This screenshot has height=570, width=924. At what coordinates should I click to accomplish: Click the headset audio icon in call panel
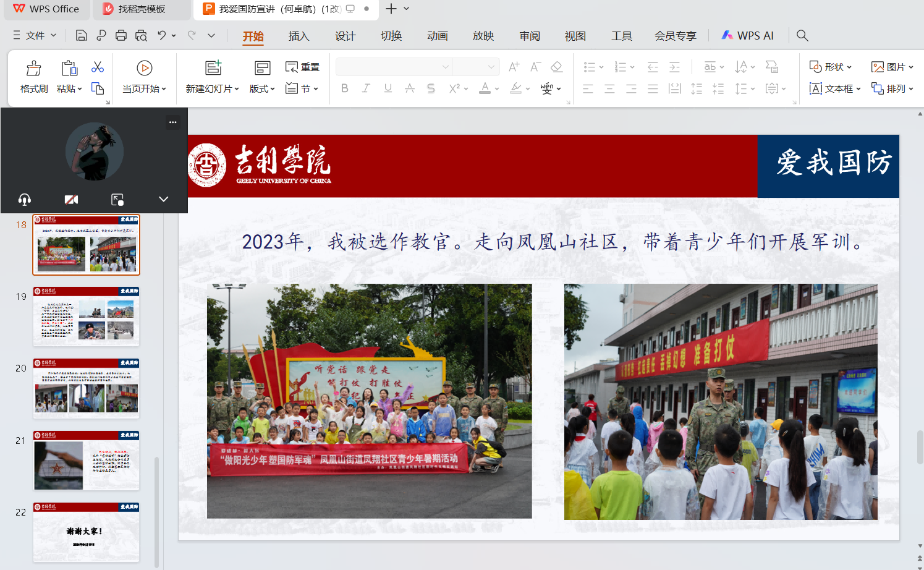[x=25, y=199]
